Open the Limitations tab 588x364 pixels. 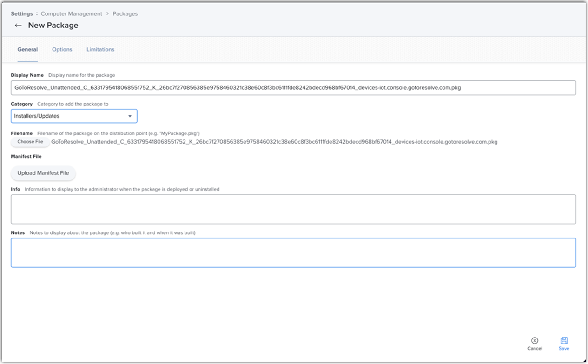coord(100,49)
